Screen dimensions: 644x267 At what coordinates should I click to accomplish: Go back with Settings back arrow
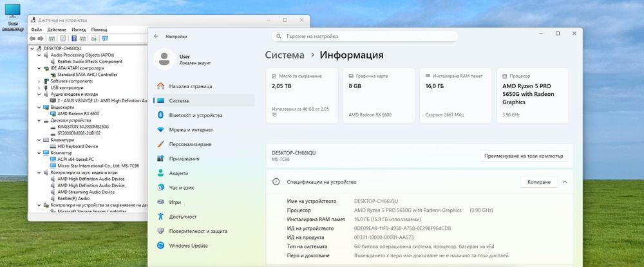156,37
